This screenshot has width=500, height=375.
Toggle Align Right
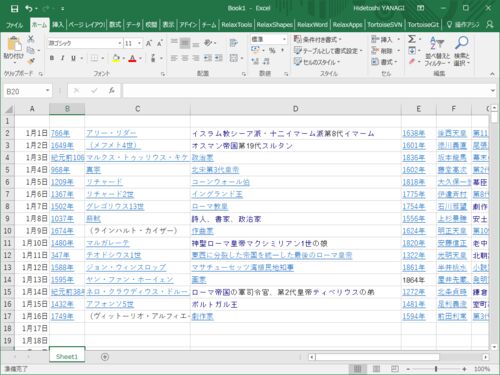point(196,58)
